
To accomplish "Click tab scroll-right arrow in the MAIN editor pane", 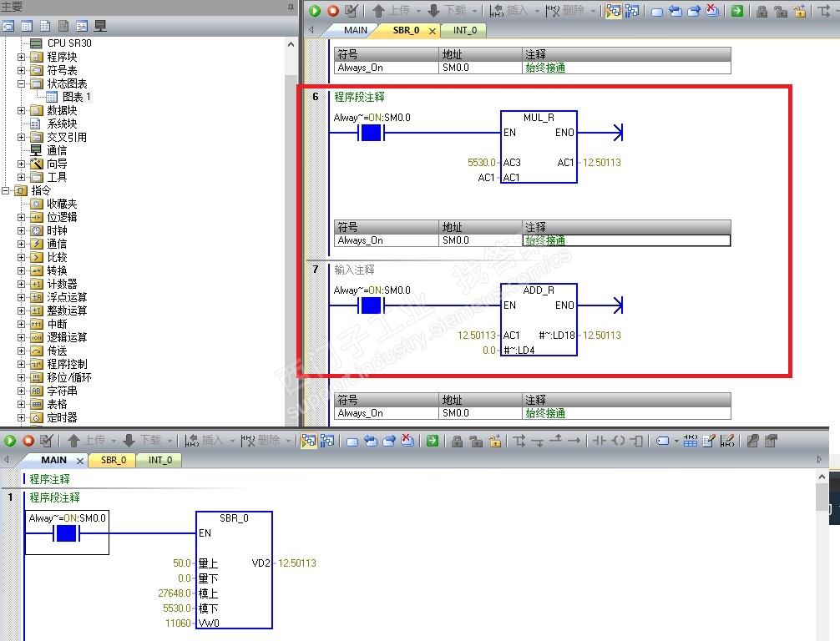I will point(819,459).
